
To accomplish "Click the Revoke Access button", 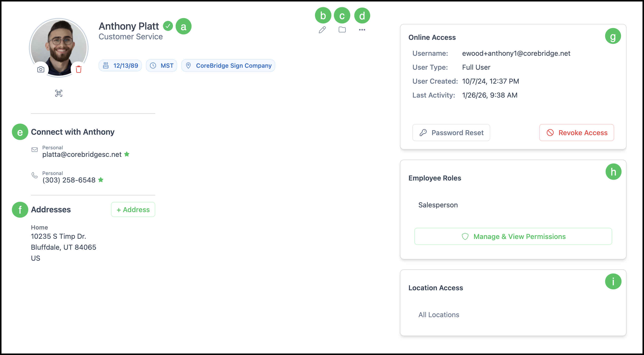I will coord(576,133).
